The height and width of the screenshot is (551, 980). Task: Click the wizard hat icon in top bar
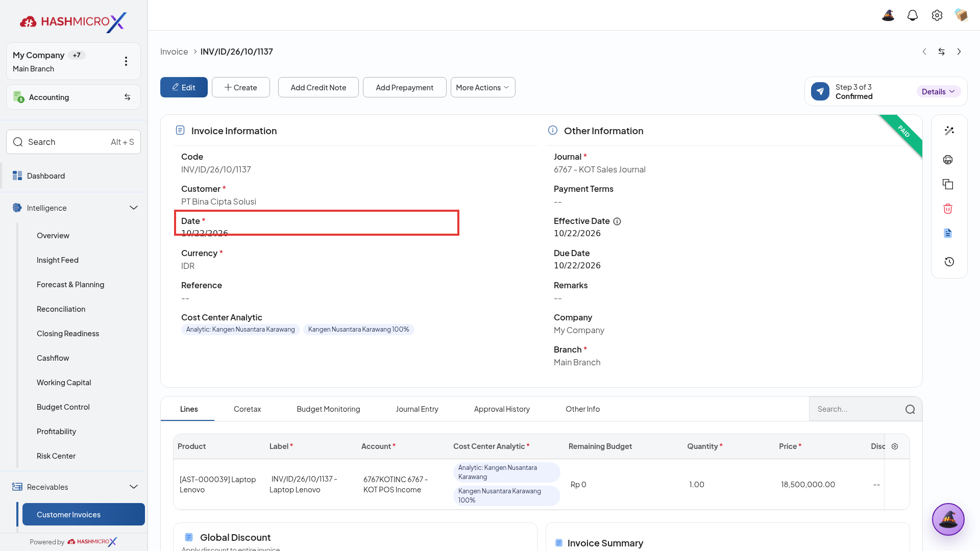pos(888,15)
